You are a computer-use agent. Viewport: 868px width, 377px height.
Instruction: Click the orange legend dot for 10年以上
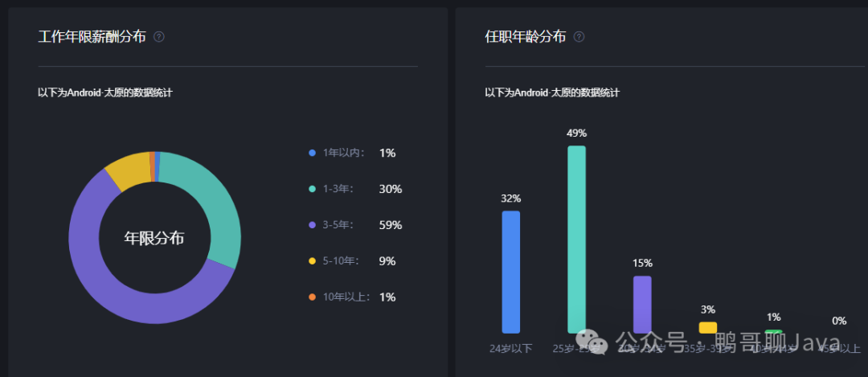click(312, 297)
